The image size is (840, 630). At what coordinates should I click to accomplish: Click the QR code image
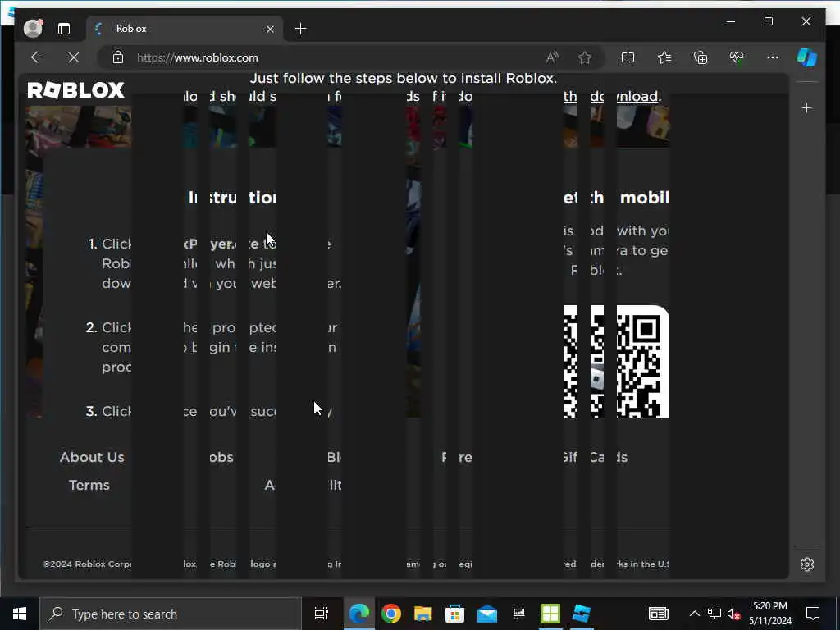pos(617,362)
